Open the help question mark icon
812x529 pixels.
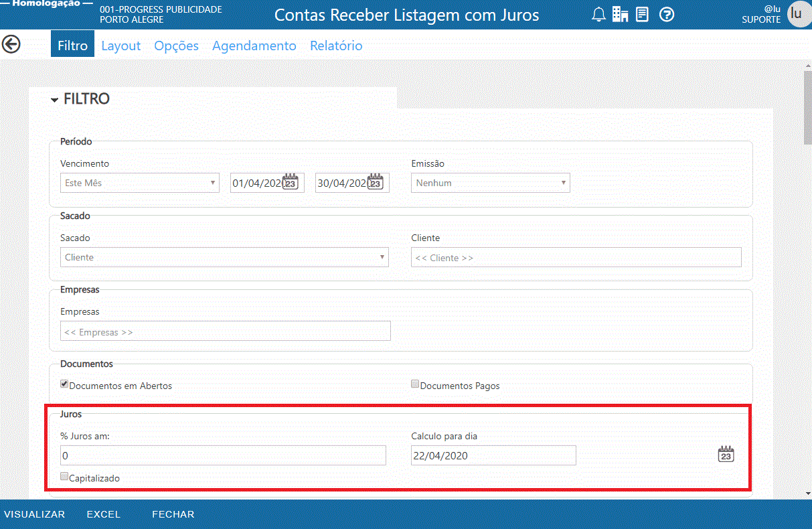click(666, 14)
